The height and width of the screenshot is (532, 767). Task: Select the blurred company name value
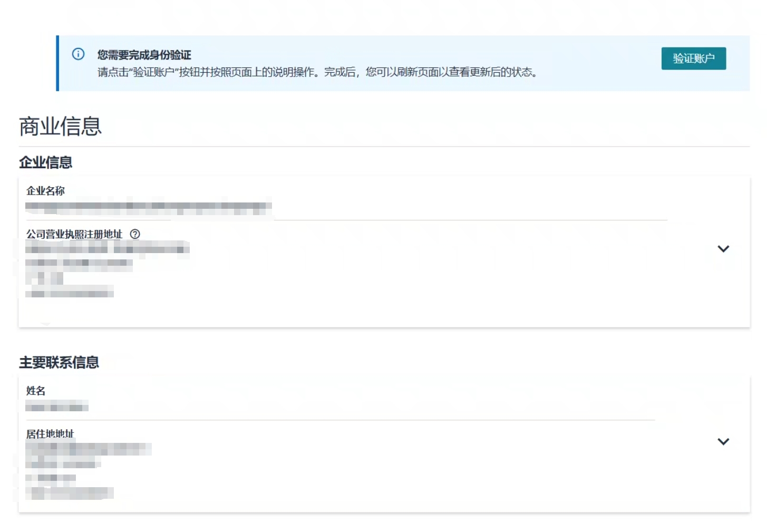(148, 207)
